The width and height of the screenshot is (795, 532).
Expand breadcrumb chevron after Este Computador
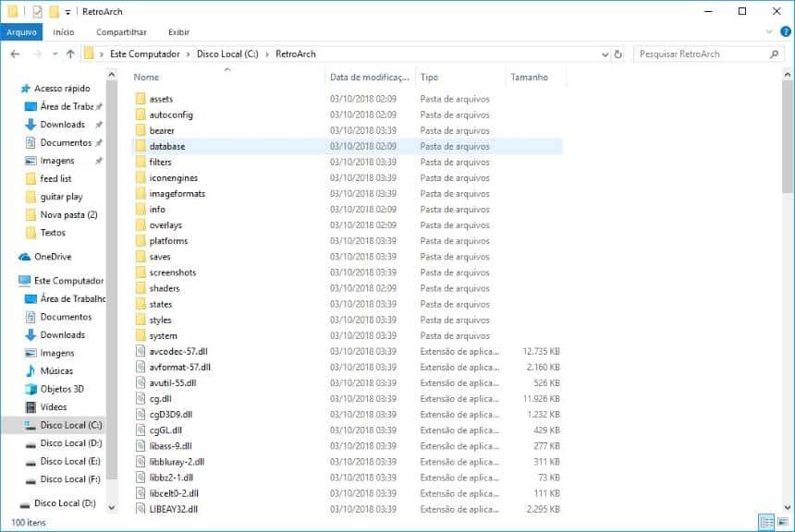click(188, 54)
